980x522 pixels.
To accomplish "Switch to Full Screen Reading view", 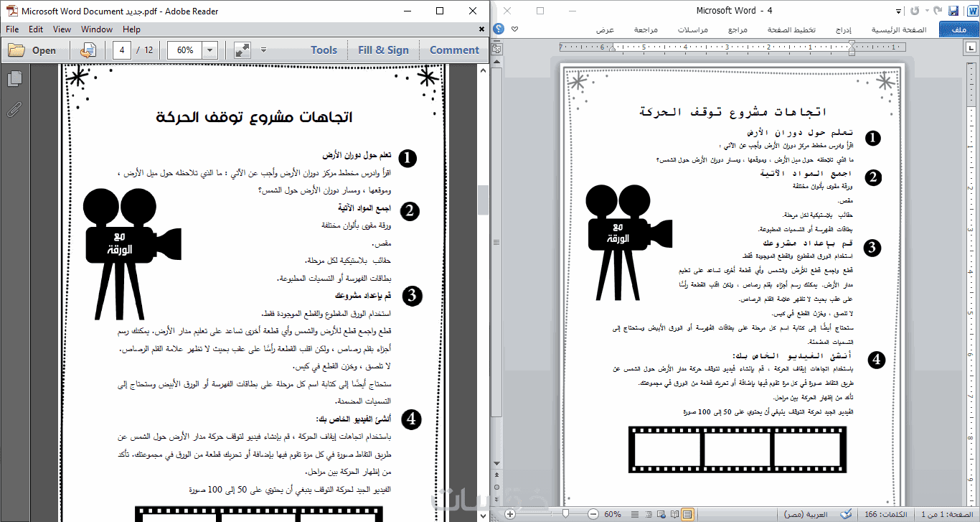I will (674, 514).
